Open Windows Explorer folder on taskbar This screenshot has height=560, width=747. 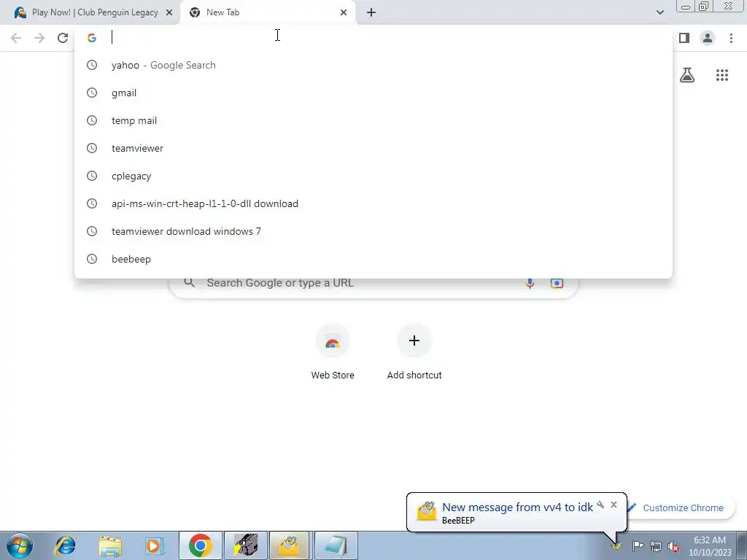click(x=110, y=545)
